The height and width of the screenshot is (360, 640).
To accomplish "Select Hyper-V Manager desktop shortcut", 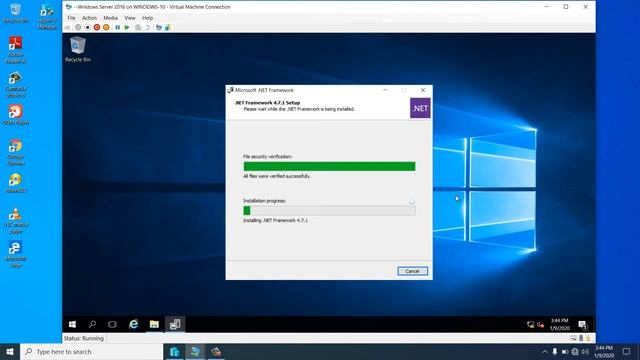I will [x=47, y=16].
